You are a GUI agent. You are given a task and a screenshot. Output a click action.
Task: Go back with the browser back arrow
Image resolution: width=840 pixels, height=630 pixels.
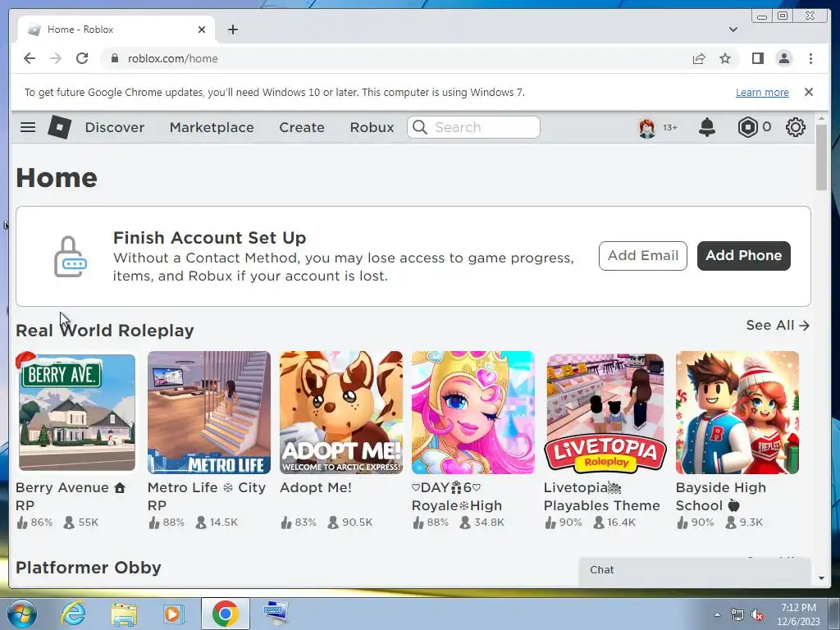click(x=30, y=58)
